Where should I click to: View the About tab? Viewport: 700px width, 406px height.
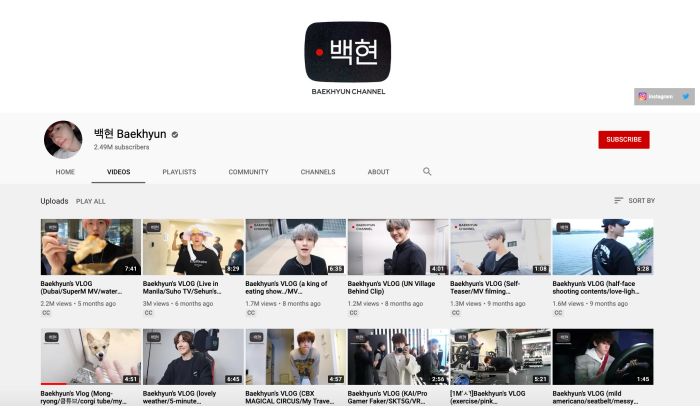click(x=378, y=172)
